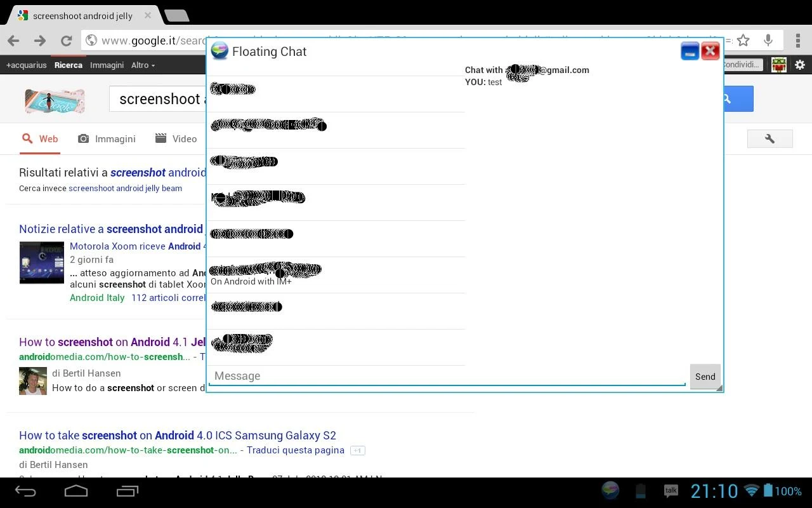The height and width of the screenshot is (508, 812).
Task: Open Immagini in the Google top bar
Action: coord(107,65)
